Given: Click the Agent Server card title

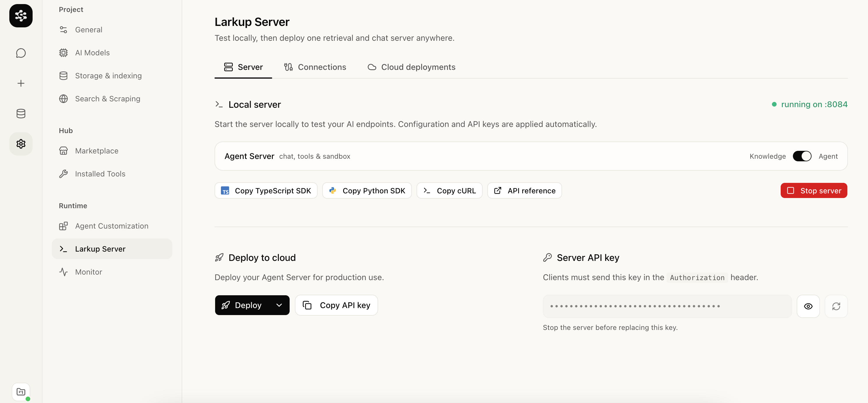Looking at the screenshot, I should (249, 156).
